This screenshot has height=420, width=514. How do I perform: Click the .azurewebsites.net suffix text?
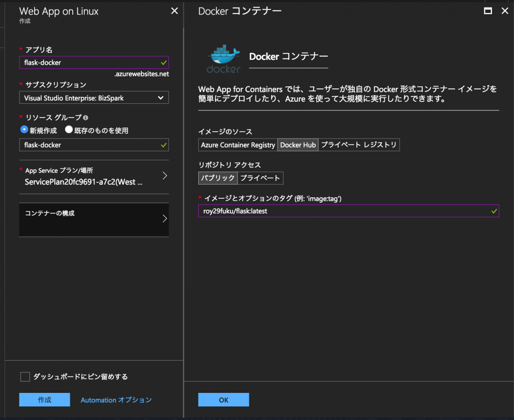click(142, 74)
